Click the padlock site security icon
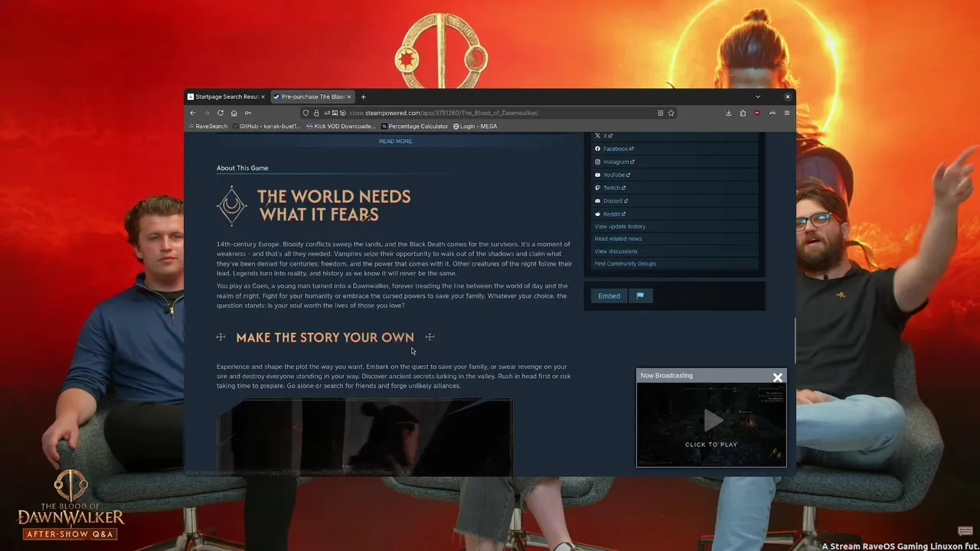 315,113
